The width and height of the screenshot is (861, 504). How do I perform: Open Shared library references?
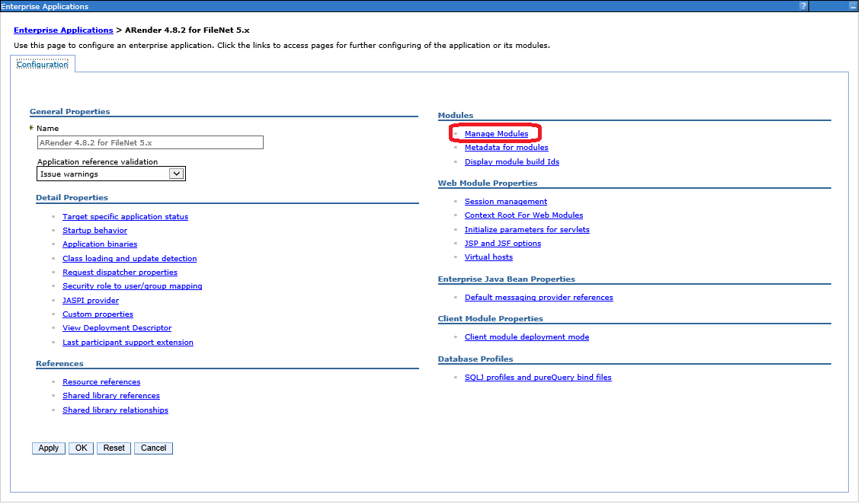point(111,396)
